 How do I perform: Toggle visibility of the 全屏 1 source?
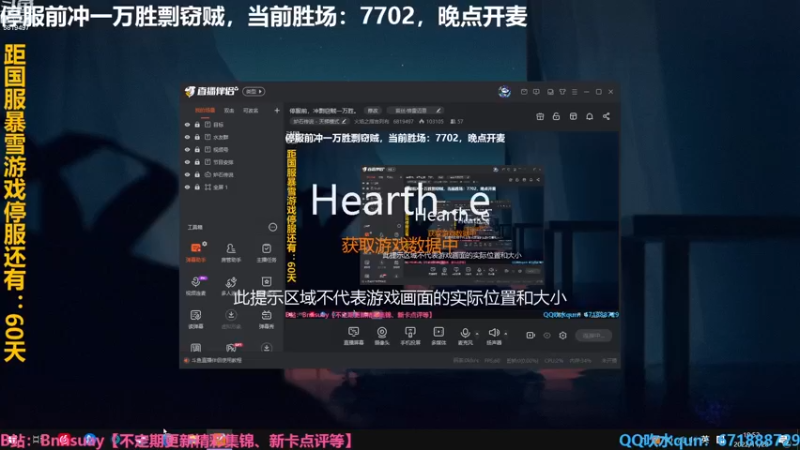point(187,187)
